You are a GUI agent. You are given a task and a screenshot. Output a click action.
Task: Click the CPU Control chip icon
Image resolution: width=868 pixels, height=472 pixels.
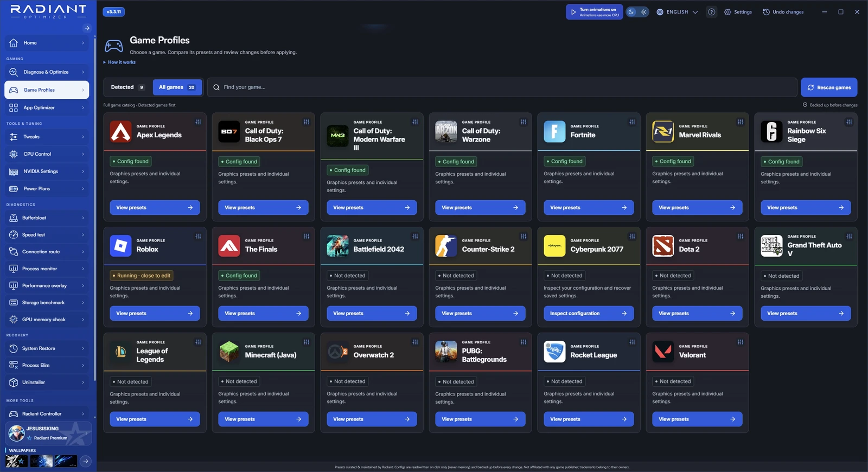click(14, 154)
